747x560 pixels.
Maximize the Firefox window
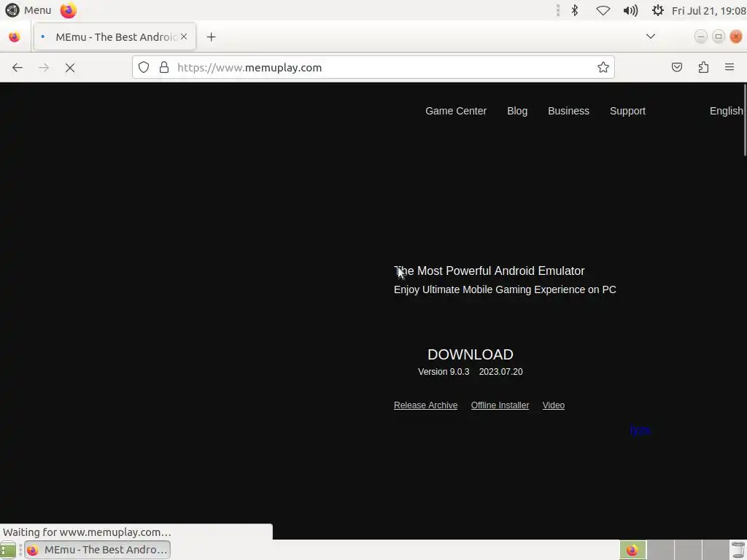coord(719,36)
